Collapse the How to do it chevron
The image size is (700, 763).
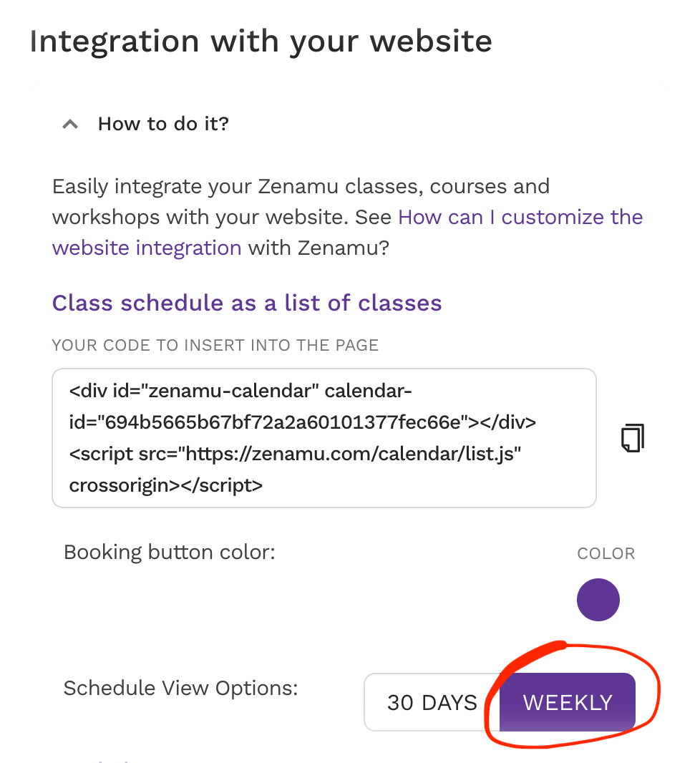pyautogui.click(x=70, y=125)
